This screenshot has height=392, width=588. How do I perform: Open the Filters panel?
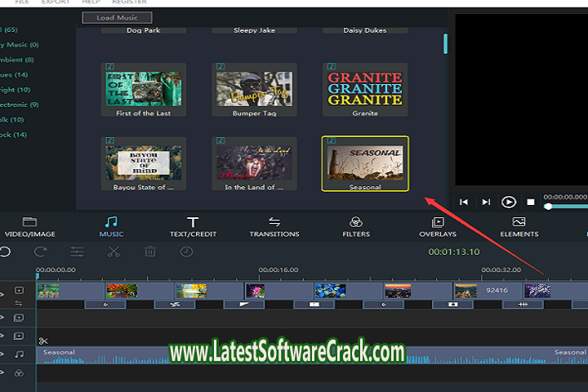click(356, 226)
